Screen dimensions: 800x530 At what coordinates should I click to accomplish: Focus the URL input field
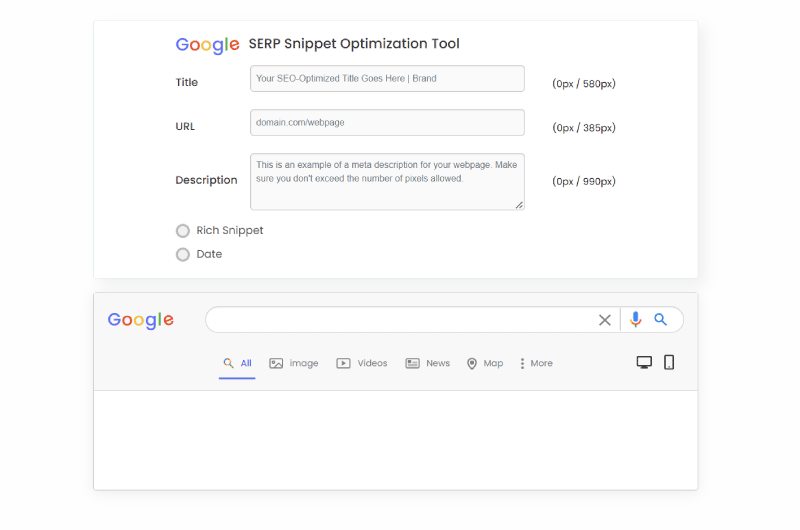click(x=387, y=122)
